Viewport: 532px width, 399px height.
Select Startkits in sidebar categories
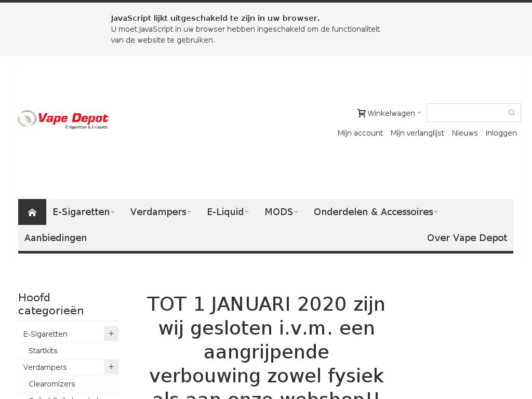[43, 351]
